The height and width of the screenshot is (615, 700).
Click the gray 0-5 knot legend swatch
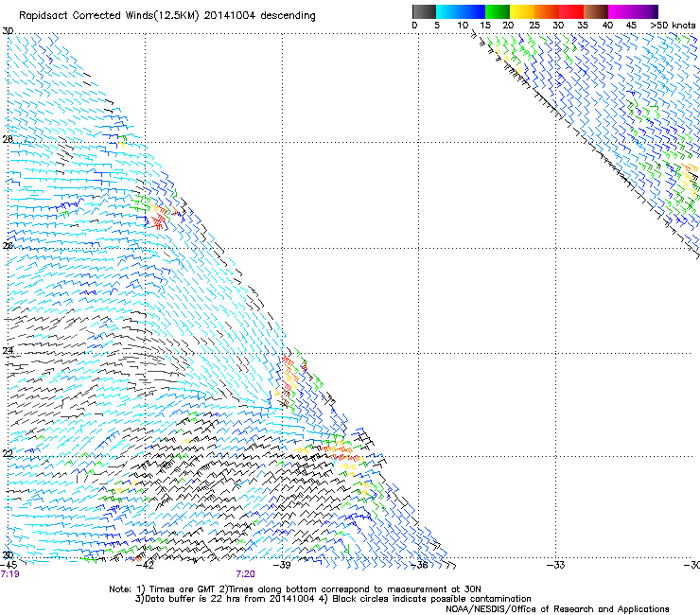click(x=424, y=11)
